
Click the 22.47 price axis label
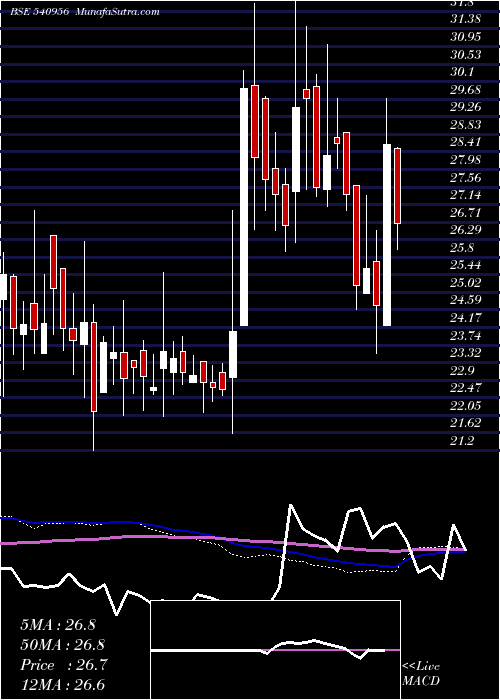466,388
